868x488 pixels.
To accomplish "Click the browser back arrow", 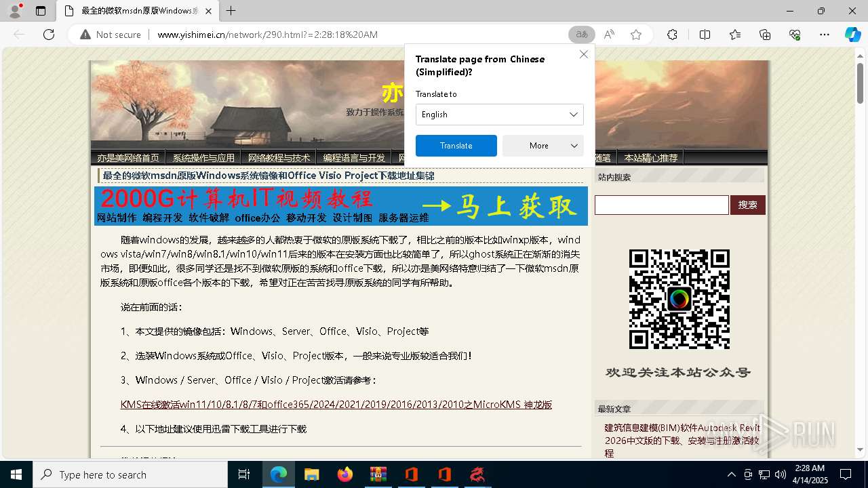I will [19, 35].
